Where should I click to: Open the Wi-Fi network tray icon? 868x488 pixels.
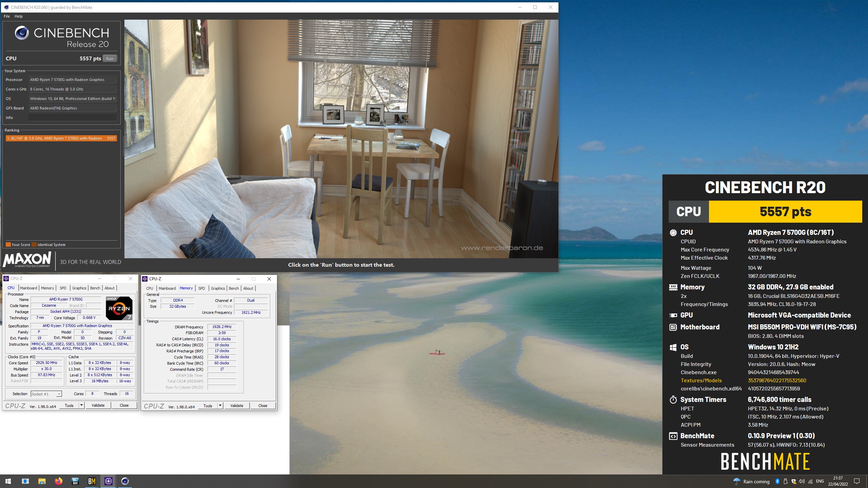tap(810, 482)
